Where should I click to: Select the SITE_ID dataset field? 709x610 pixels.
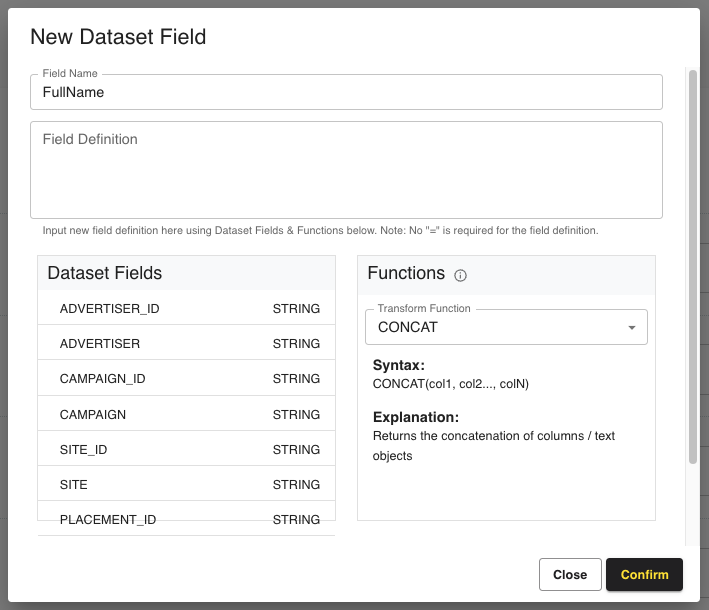[187, 450]
